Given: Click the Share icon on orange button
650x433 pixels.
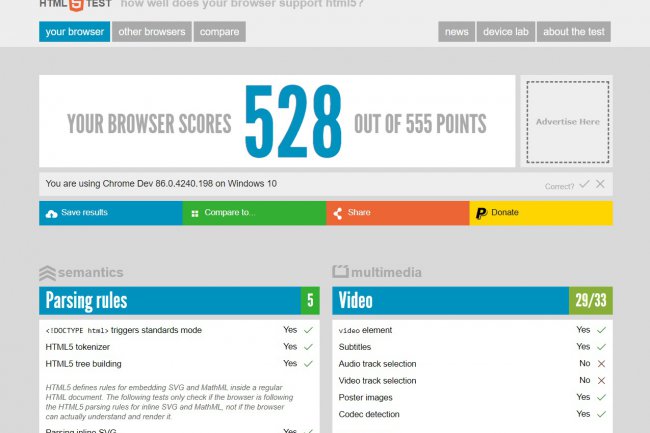Looking at the screenshot, I should tap(338, 213).
